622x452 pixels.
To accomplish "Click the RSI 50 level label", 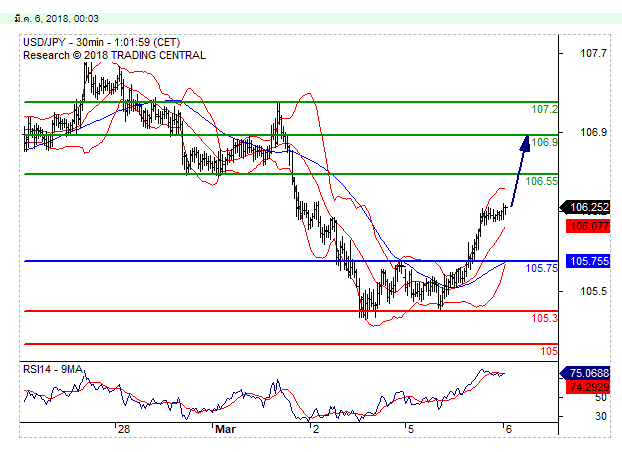I will [601, 398].
